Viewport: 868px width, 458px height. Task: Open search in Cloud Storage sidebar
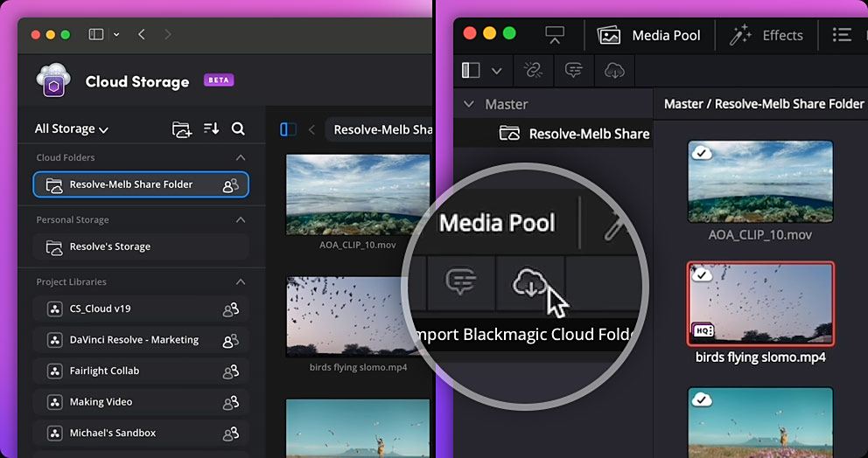coord(238,128)
